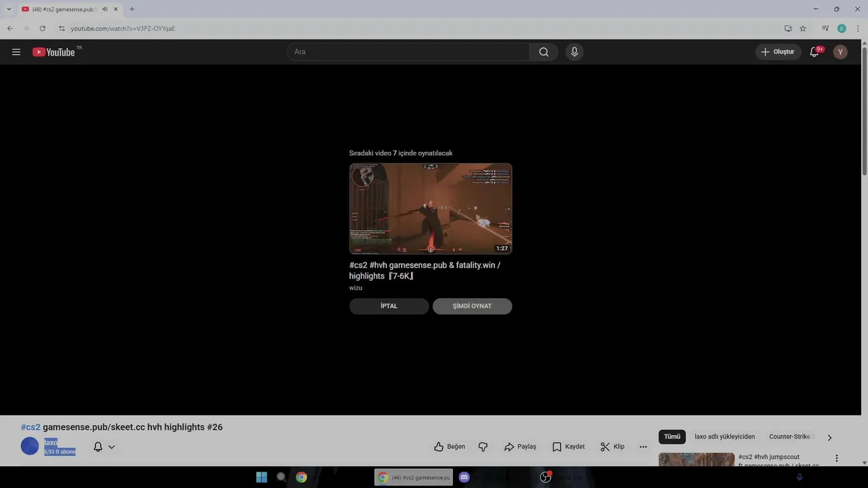Focus the Ara search input field
This screenshot has height=488, width=868.
click(408, 52)
